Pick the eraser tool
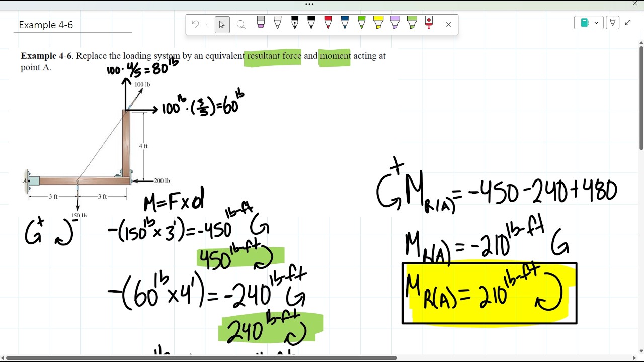The width and height of the screenshot is (644, 362). pyautogui.click(x=261, y=23)
